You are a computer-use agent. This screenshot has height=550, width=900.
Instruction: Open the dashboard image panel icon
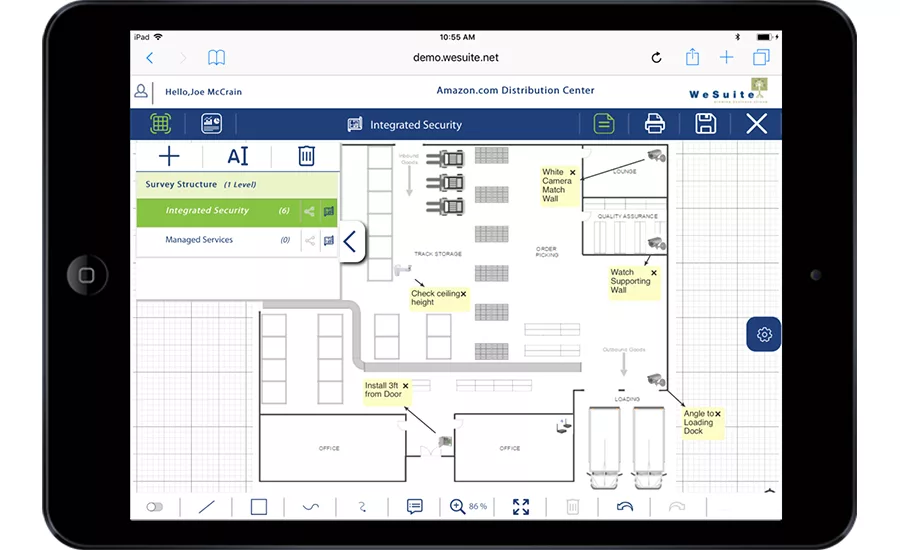click(211, 123)
